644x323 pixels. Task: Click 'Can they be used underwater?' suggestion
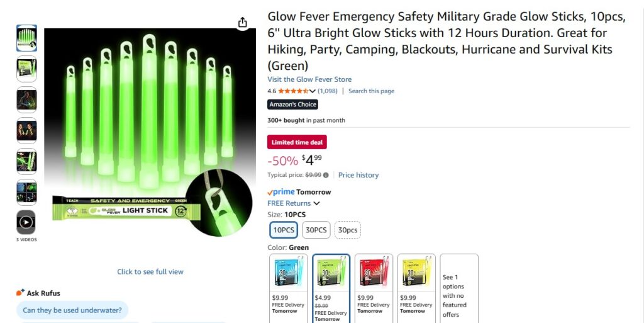click(72, 310)
